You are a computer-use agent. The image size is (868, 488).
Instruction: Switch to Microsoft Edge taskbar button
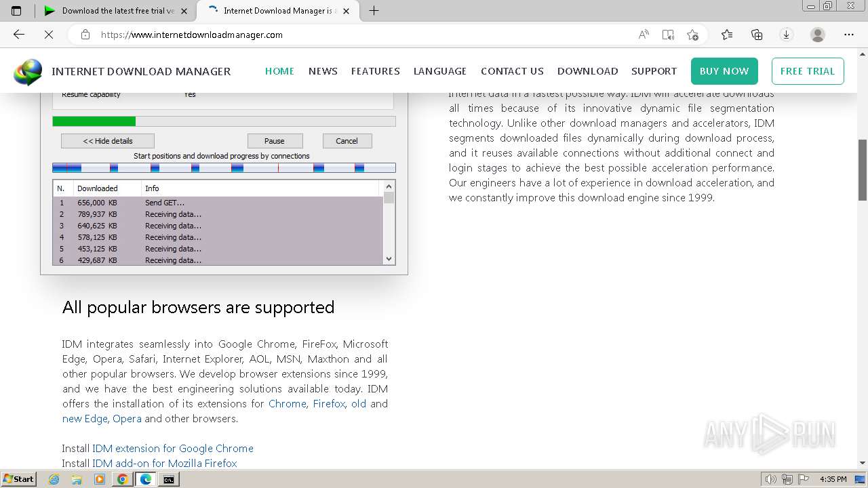tap(146, 479)
